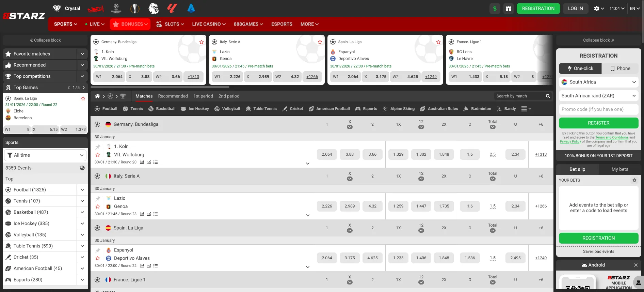Select Cricket in the sport icon bar
The height and width of the screenshot is (292, 644).
click(x=293, y=109)
